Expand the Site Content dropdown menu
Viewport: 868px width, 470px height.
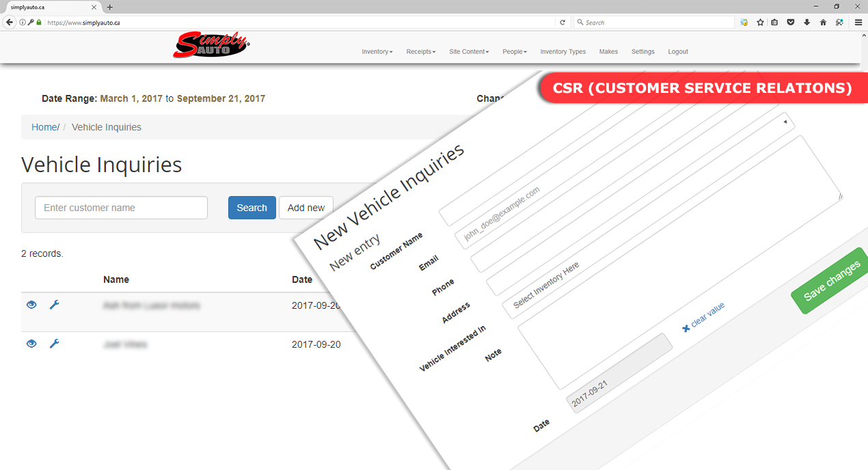click(x=469, y=52)
